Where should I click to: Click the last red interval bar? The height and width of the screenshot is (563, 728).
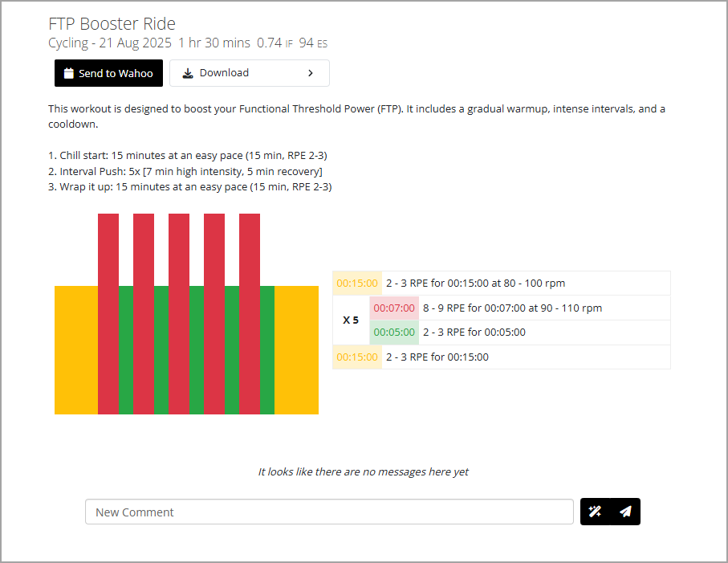[x=250, y=314]
